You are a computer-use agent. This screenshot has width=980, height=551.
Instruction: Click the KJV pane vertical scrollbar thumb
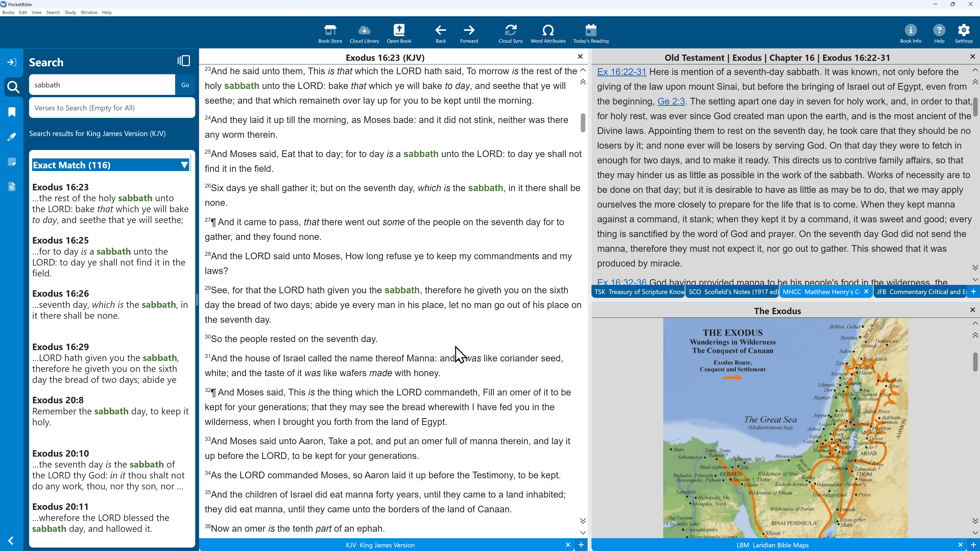[x=583, y=122]
